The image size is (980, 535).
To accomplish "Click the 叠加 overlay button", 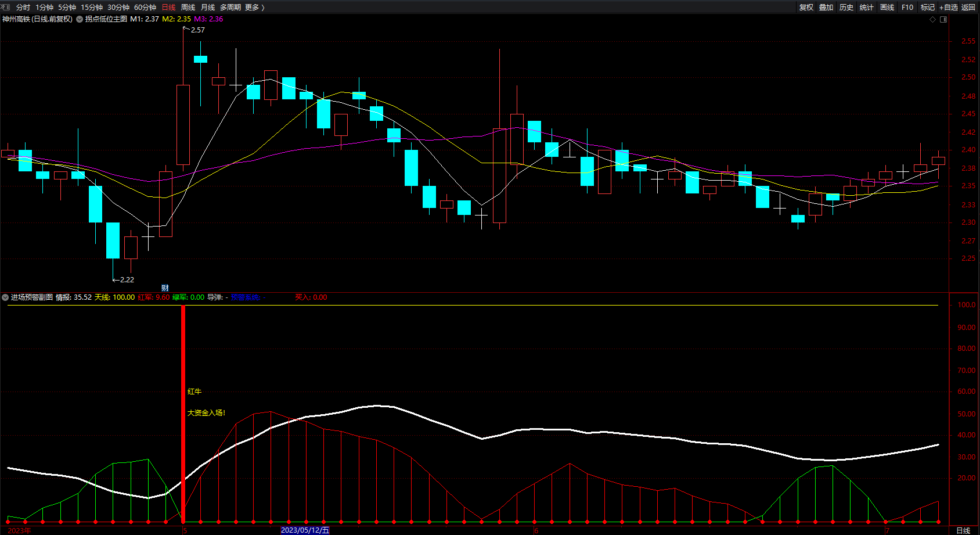I will 826,7.
